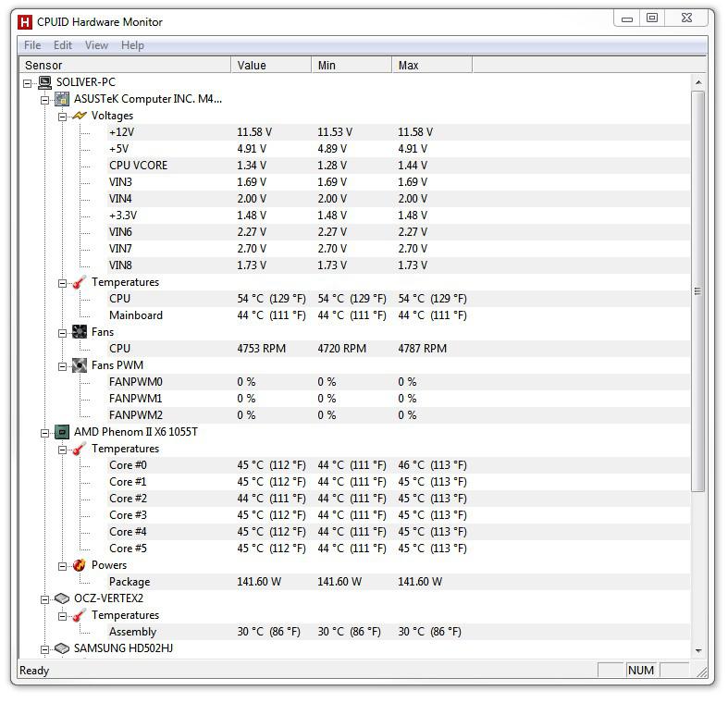Click the OCZ-VERTEX2 drive icon
Viewport: 728px width, 703px height.
click(62, 598)
